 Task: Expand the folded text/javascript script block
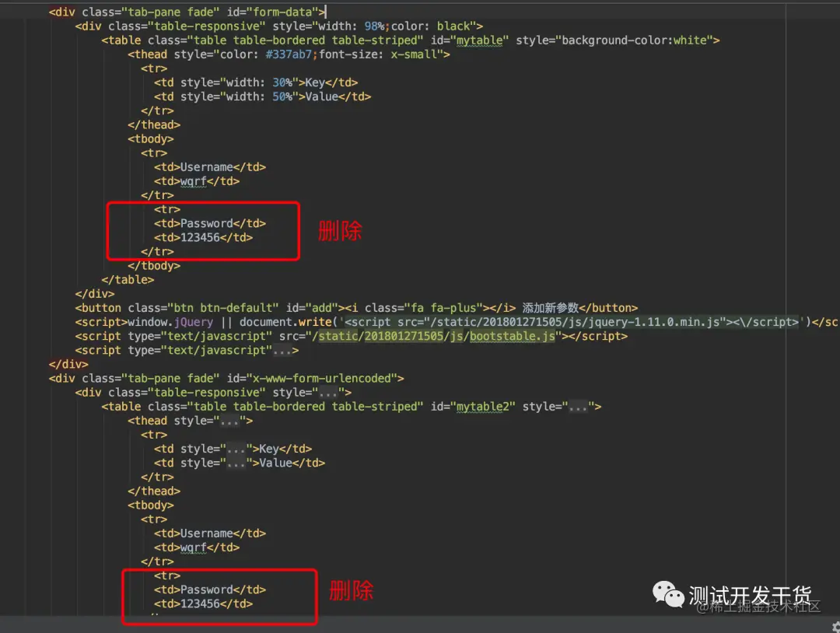[283, 350]
